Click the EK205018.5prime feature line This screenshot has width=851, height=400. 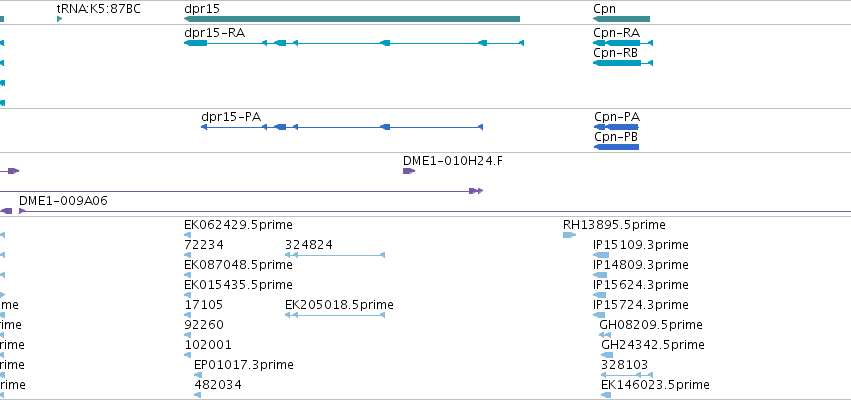pyautogui.click(x=335, y=315)
